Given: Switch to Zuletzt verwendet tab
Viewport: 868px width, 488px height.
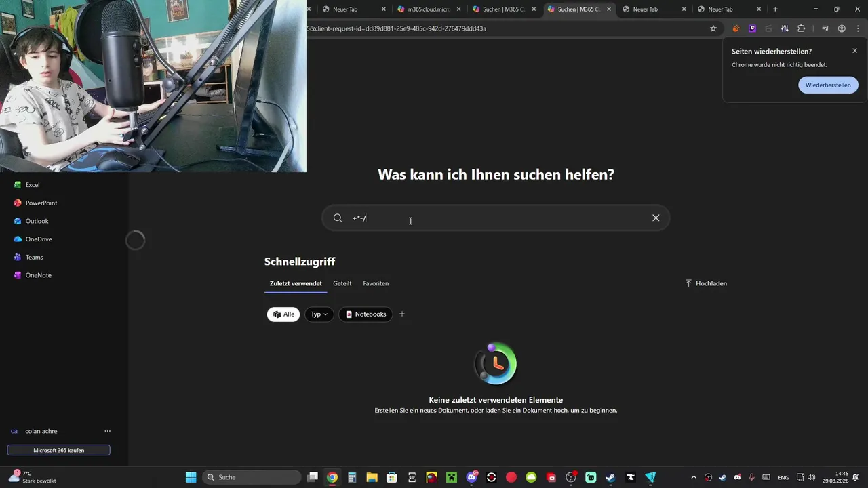Looking at the screenshot, I should [x=296, y=283].
